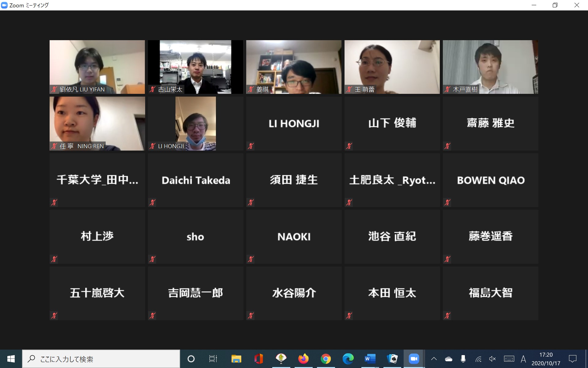Image resolution: width=588 pixels, height=368 pixels.
Task: Click 福島大智 participant name
Action: pos(491,293)
